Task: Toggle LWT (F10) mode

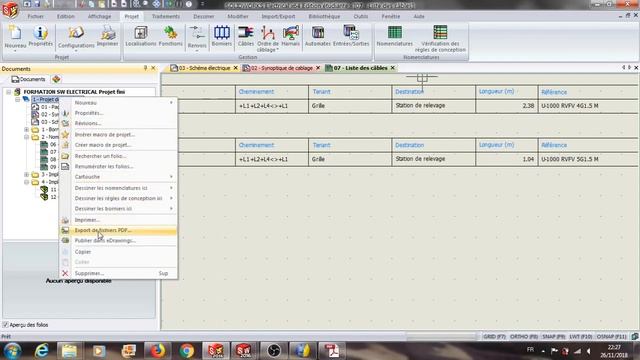Action: 580,337
